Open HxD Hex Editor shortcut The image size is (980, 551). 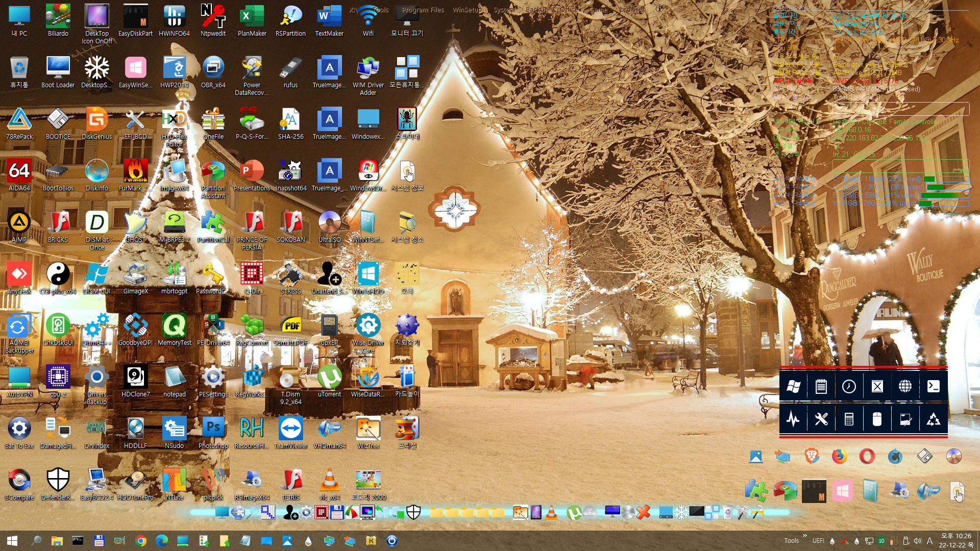coord(174,127)
